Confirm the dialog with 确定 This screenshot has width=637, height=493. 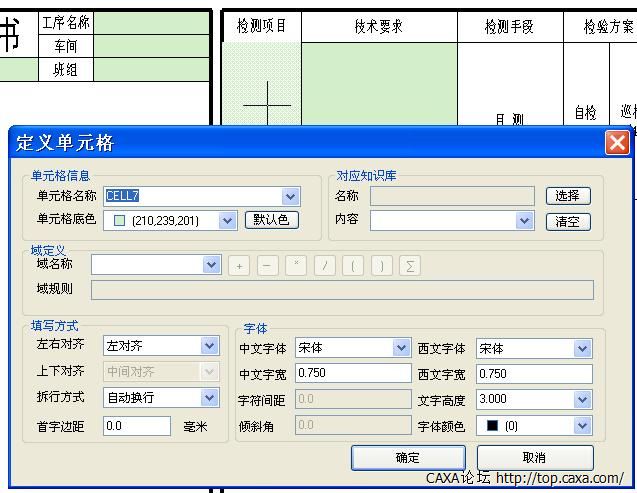[408, 457]
